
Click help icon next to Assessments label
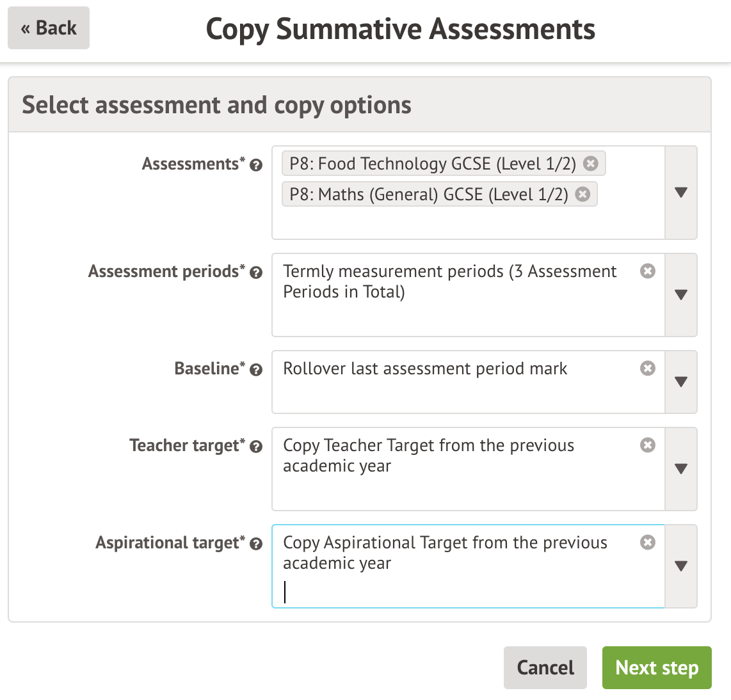click(256, 165)
